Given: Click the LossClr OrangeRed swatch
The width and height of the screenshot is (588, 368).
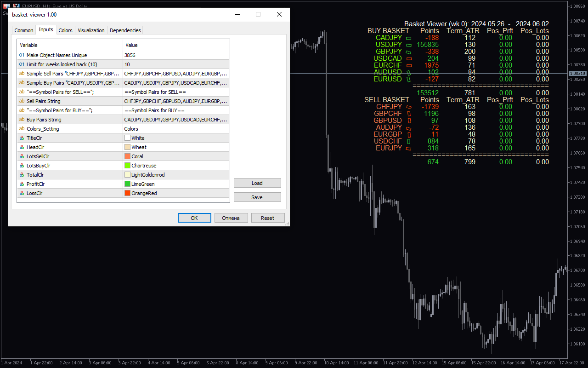Looking at the screenshot, I should point(127,193).
